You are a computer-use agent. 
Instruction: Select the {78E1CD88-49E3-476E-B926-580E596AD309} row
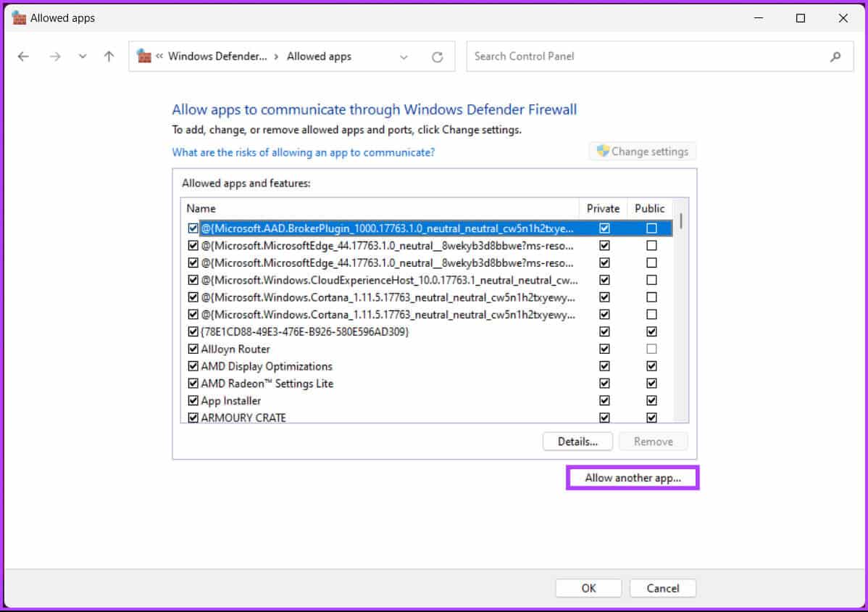pos(304,332)
